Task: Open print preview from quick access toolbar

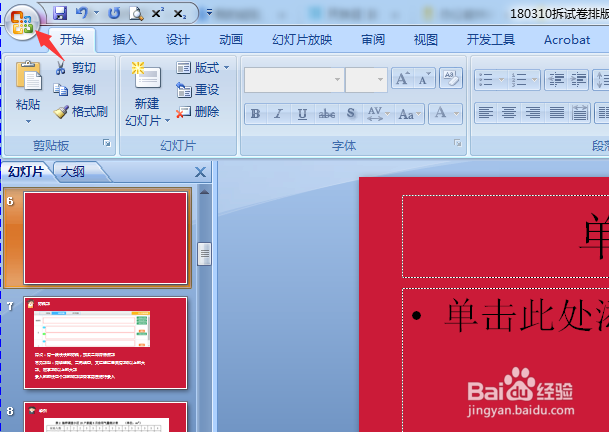Action: point(136,14)
